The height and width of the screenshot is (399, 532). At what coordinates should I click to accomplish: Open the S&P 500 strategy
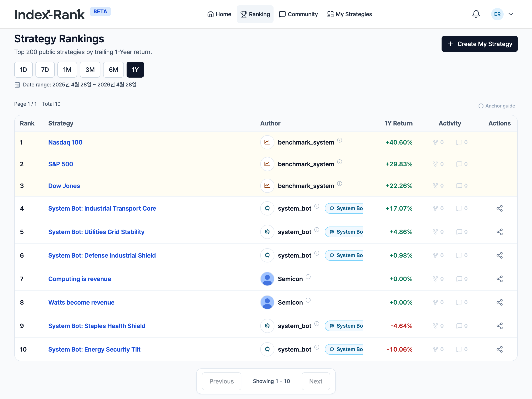click(x=61, y=164)
